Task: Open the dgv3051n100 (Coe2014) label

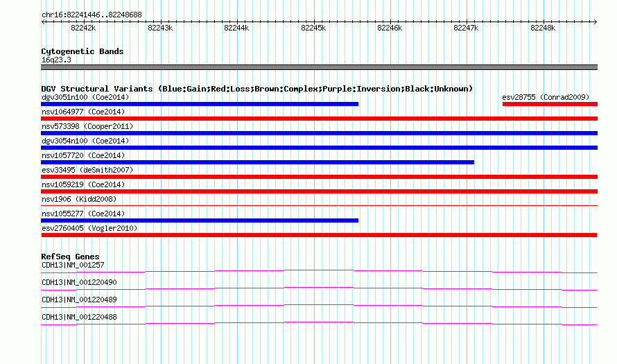Action: [85, 97]
